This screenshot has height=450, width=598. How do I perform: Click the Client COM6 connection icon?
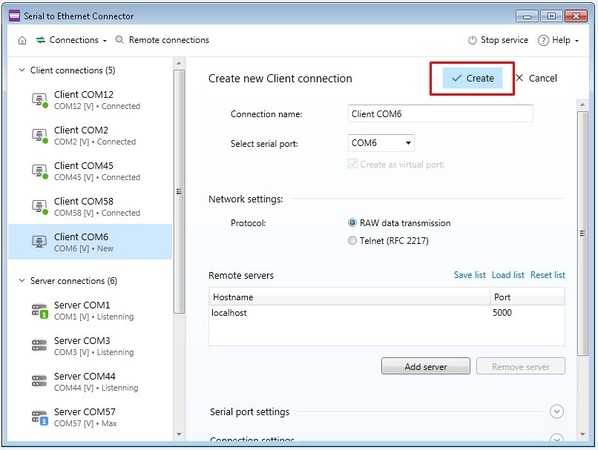coord(39,241)
